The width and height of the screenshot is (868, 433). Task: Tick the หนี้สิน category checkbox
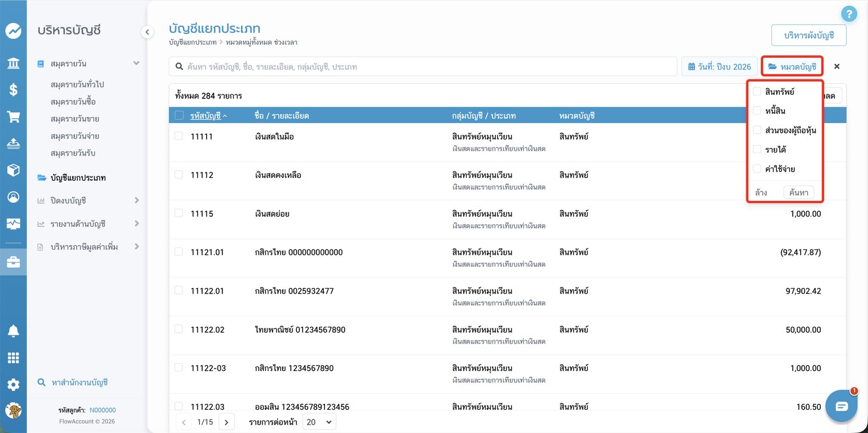[x=757, y=110]
